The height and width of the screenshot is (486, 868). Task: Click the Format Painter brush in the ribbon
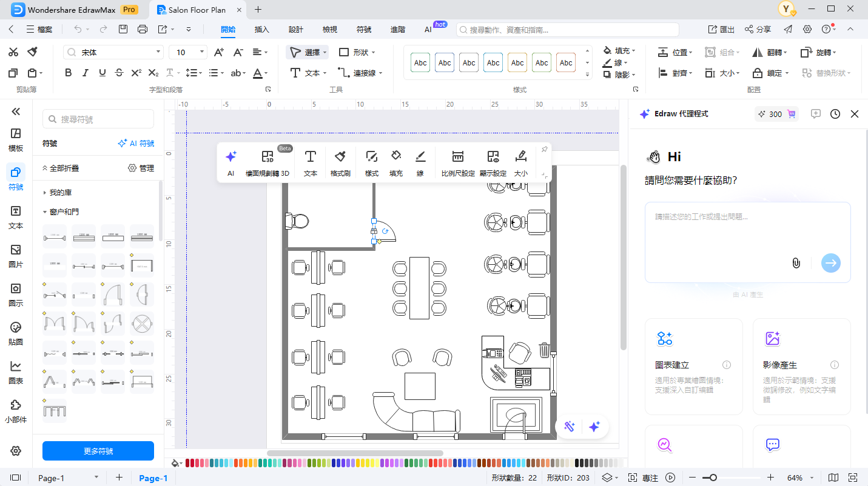pyautogui.click(x=33, y=52)
